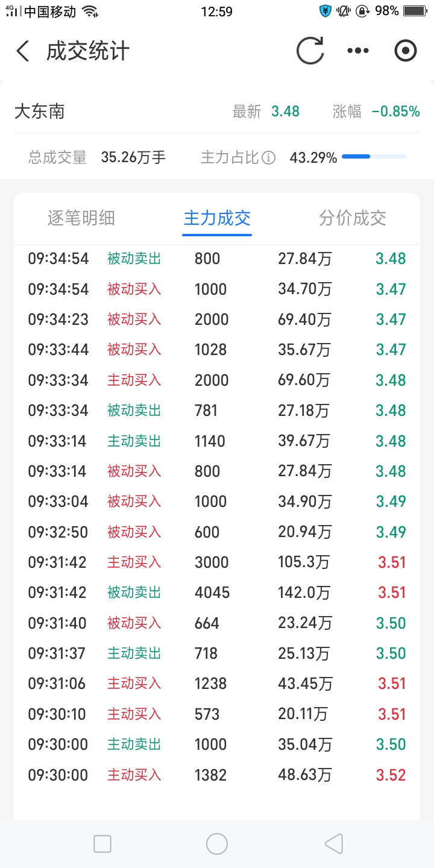This screenshot has height=868, width=434.
Task: Select the 主力成交 tab
Action: [x=217, y=218]
